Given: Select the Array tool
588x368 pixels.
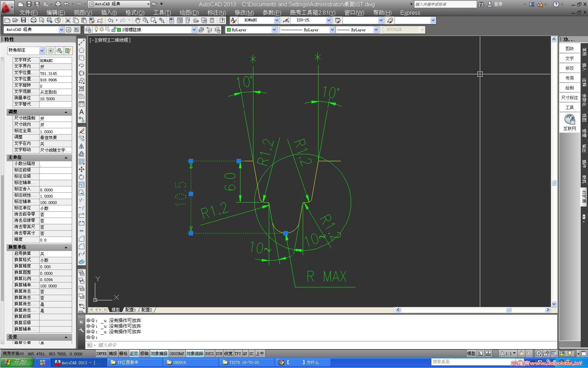Looking at the screenshot, I should click(82, 162).
